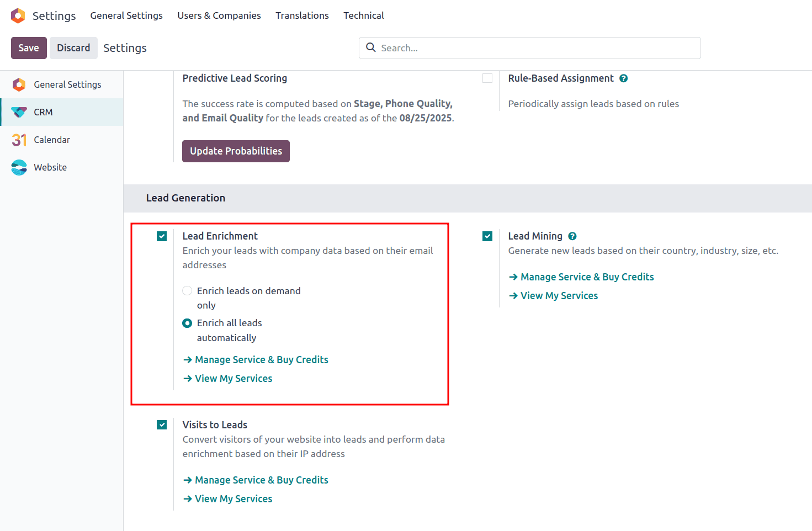Open the Users & Companies menu

tap(219, 15)
